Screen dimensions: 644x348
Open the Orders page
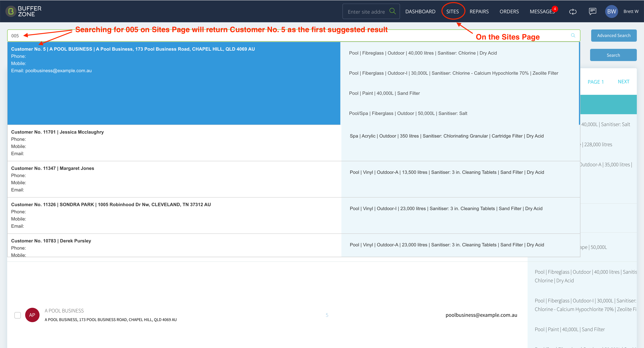click(x=509, y=11)
